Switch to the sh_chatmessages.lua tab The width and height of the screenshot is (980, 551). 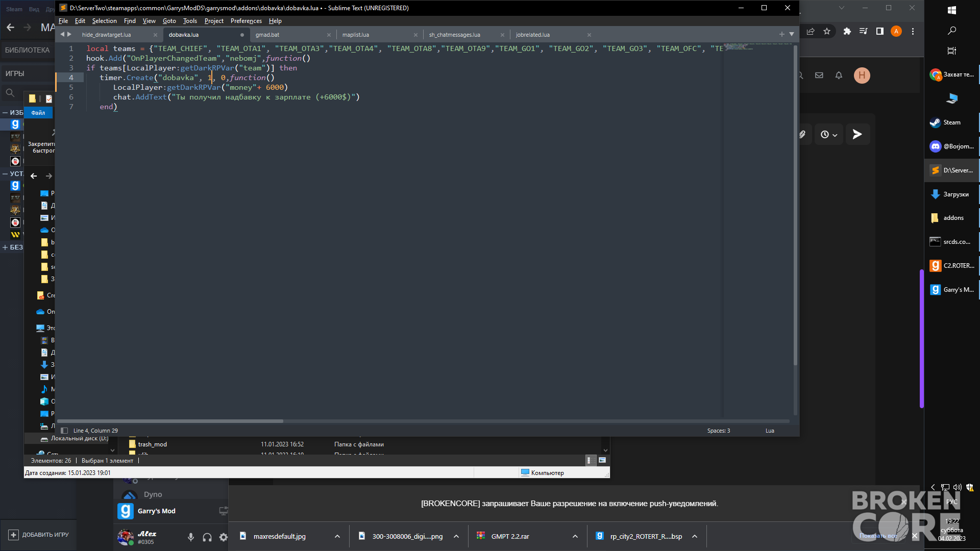[x=454, y=35]
